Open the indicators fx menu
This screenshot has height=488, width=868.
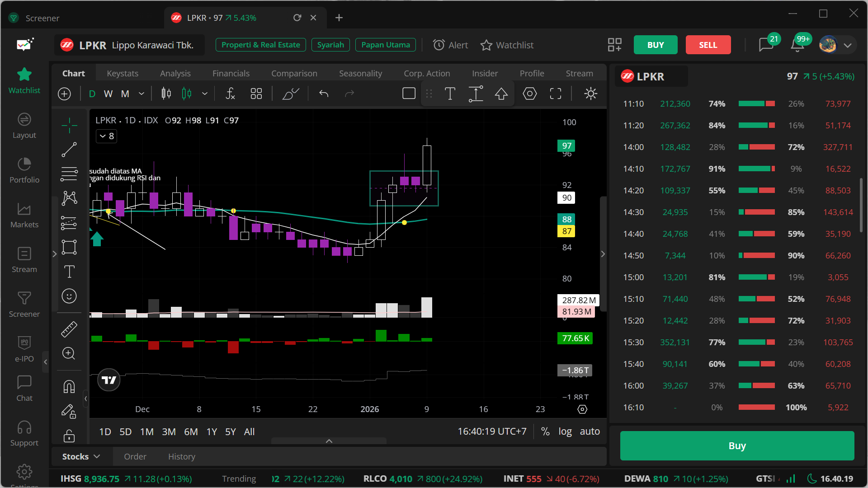point(230,94)
